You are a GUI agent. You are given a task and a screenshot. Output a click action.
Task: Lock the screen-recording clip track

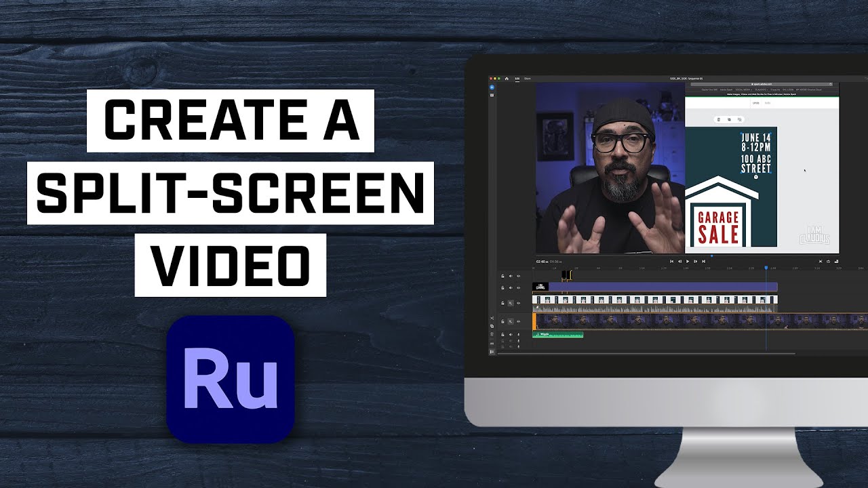502,303
